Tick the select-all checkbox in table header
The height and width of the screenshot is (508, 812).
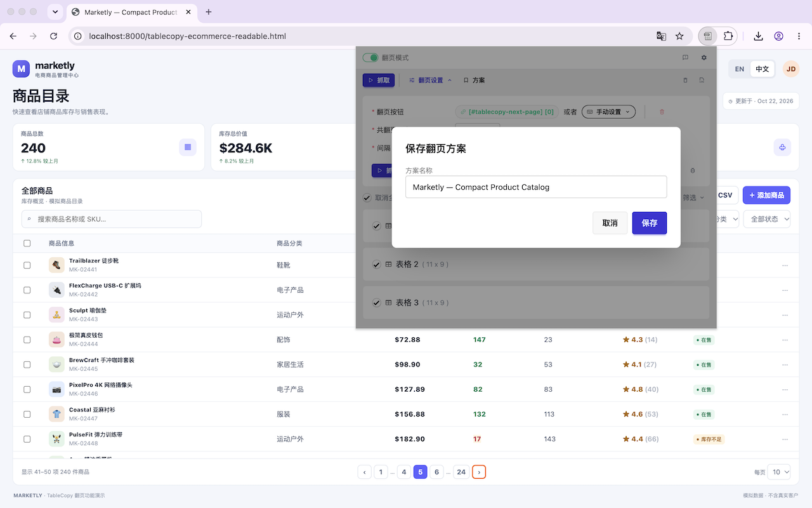(27, 243)
